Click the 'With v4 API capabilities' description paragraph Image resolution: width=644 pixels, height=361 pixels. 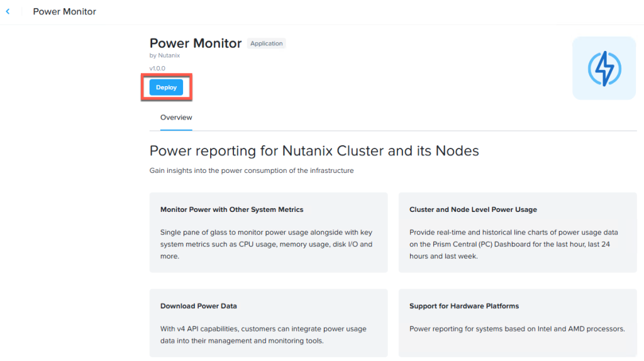pyautogui.click(x=264, y=335)
